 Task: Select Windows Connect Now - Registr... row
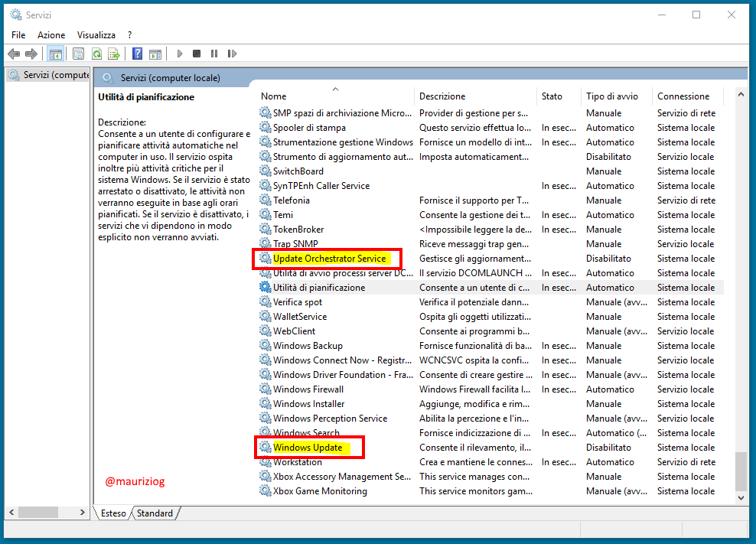(490, 360)
